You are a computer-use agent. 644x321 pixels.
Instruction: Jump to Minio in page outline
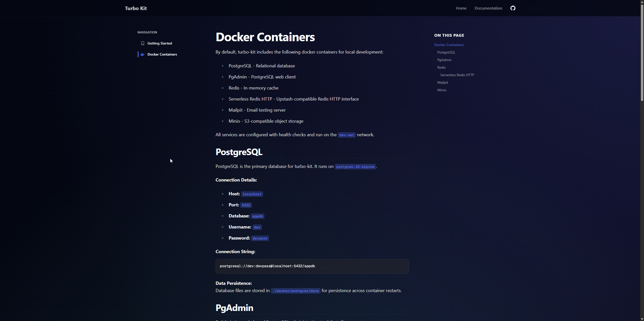coord(441,90)
